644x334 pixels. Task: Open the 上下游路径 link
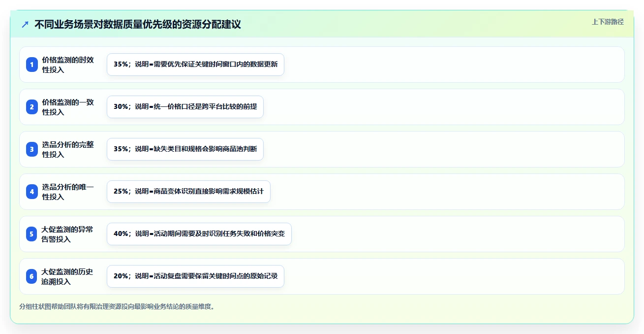click(x=608, y=22)
